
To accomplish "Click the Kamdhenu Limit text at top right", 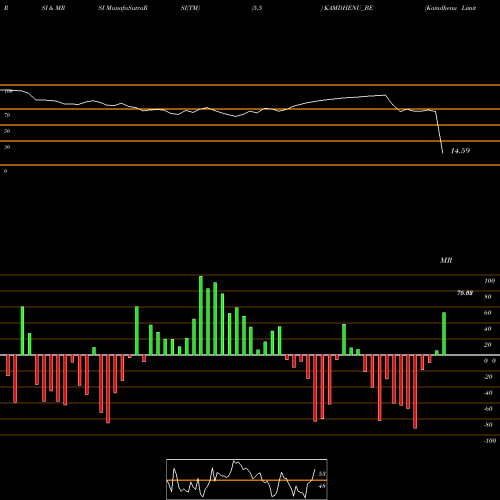I will click(450, 8).
